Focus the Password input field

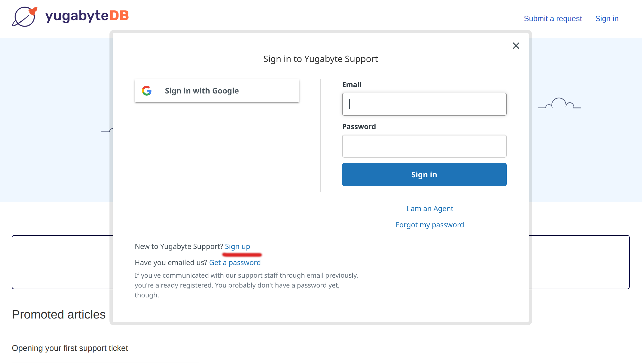tap(424, 146)
